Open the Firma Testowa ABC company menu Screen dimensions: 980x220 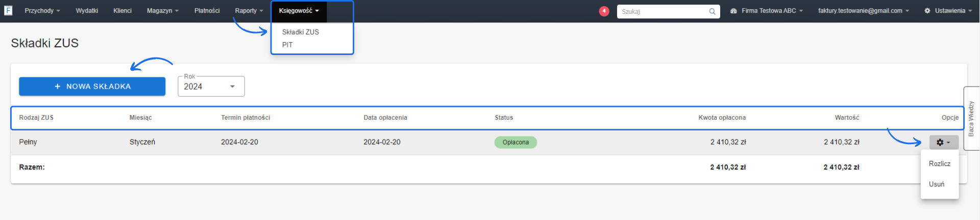pos(767,11)
